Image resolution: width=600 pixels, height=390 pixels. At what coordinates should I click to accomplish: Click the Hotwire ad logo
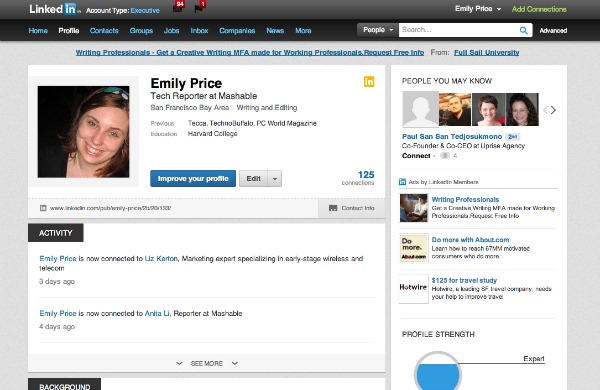(413, 289)
